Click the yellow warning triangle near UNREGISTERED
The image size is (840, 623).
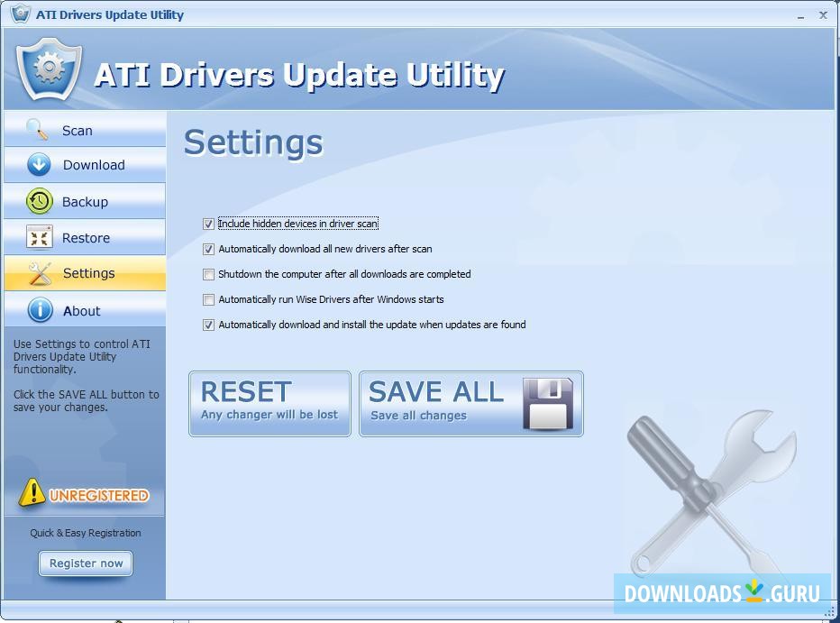pyautogui.click(x=33, y=492)
